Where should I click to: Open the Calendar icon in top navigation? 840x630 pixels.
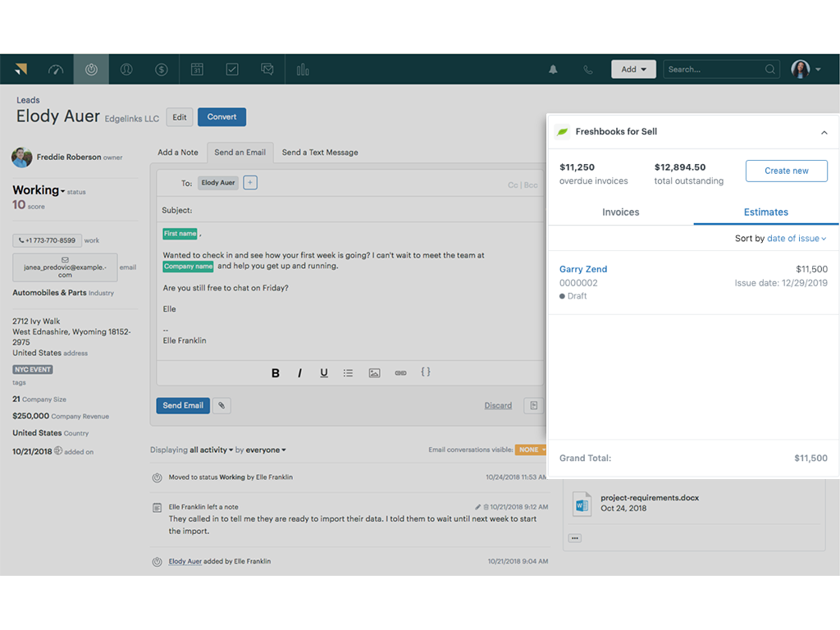pyautogui.click(x=197, y=70)
